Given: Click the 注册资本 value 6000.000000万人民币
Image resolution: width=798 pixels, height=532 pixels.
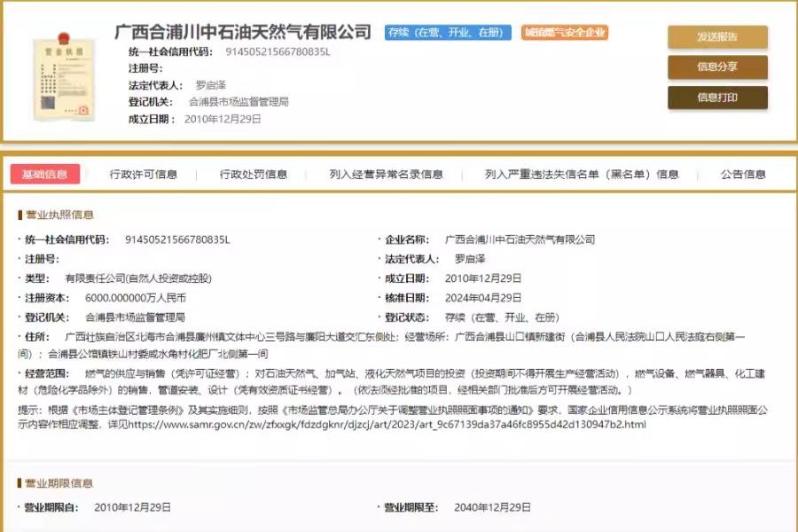Looking at the screenshot, I should 136,297.
